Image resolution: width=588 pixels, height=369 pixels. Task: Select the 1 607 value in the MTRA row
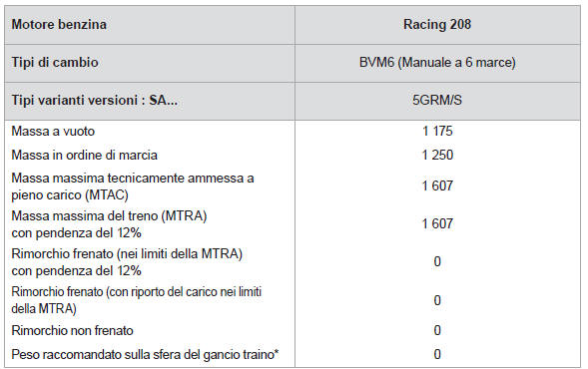pyautogui.click(x=437, y=224)
